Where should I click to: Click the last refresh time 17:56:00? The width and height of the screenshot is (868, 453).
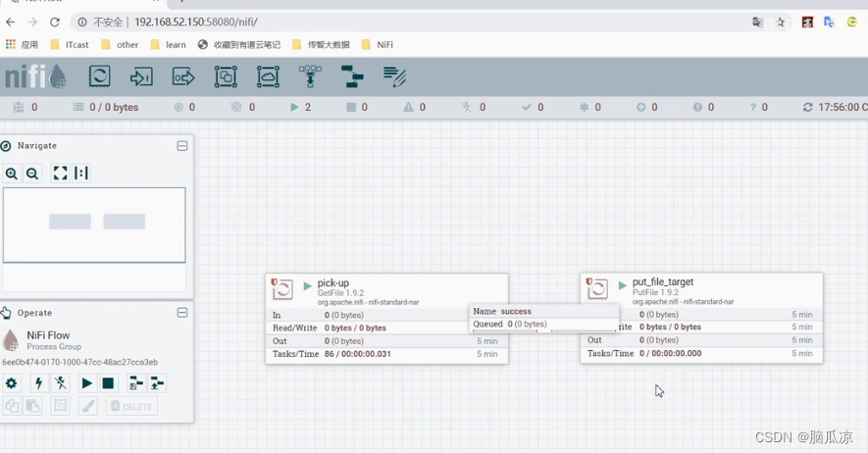[x=839, y=107]
